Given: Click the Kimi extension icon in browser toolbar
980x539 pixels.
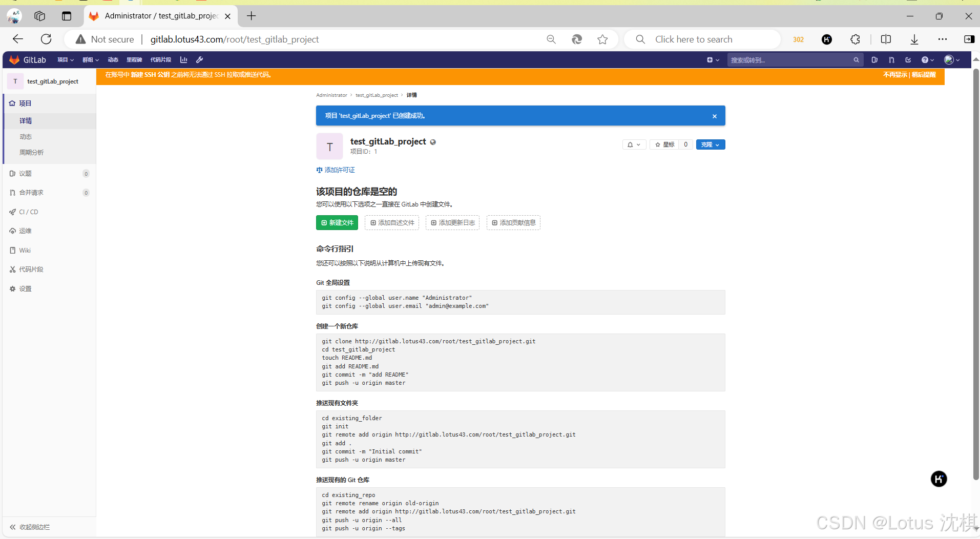Looking at the screenshot, I should point(827,39).
